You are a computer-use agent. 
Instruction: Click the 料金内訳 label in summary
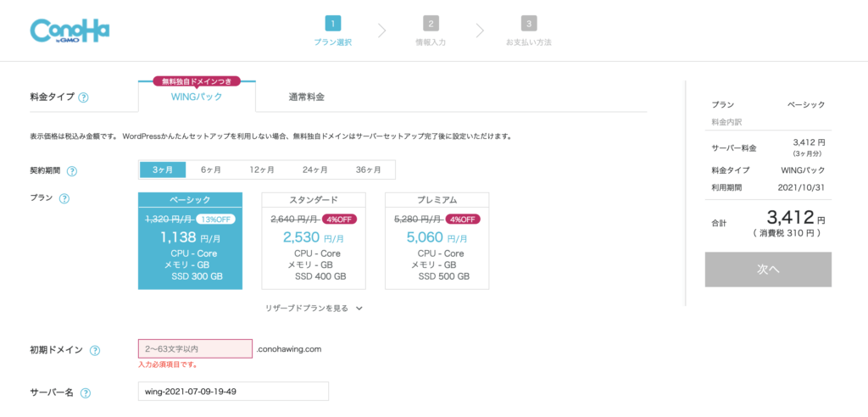[726, 121]
